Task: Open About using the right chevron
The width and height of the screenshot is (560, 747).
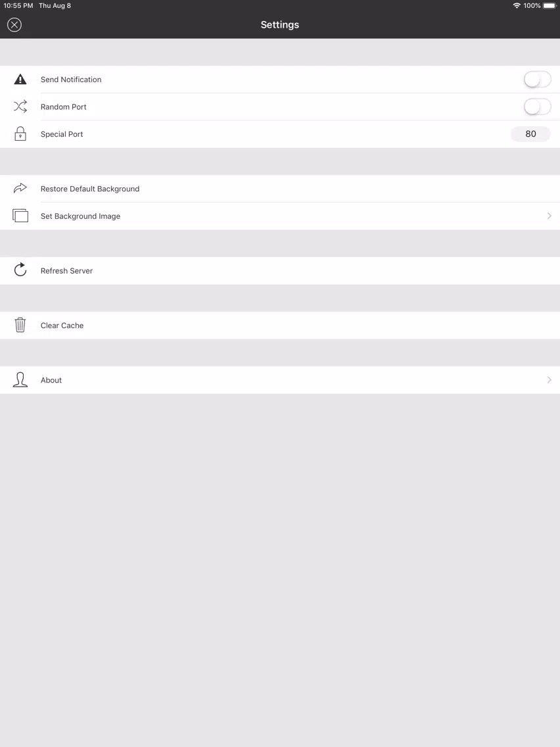Action: [x=549, y=379]
